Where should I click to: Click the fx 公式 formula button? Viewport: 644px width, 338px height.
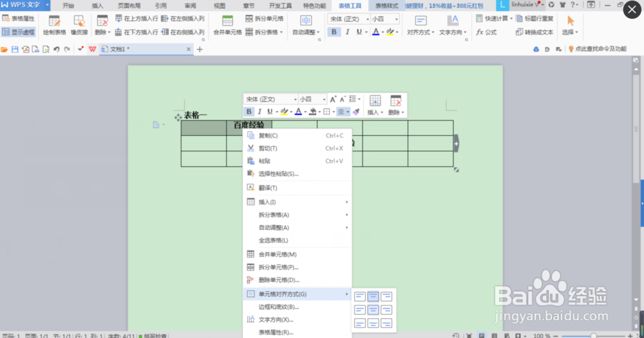(486, 32)
